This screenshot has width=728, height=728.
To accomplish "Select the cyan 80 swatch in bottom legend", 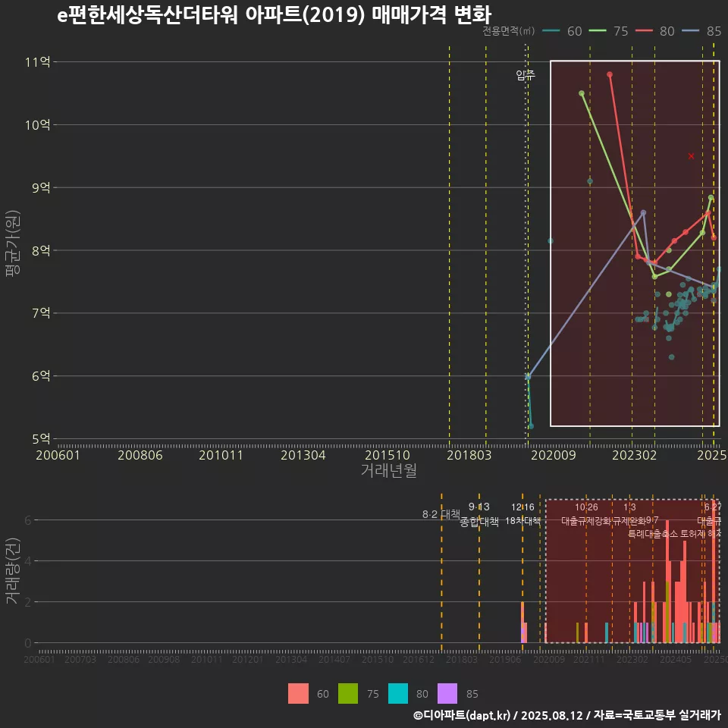I will pos(398,694).
